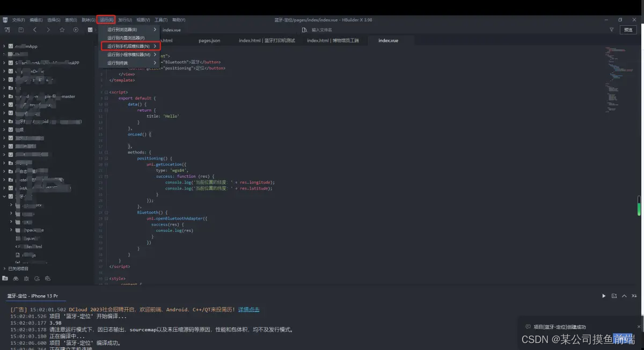This screenshot has width=644, height=350.
Task: Fold the <style> block in the gutter
Action: pos(106,278)
